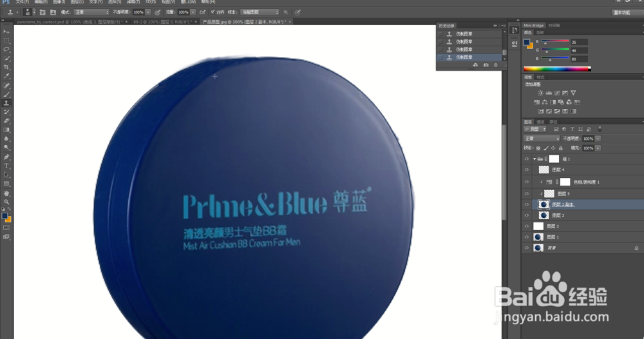Select the Move tool in the toolbox
The width and height of the screenshot is (644, 339).
tap(6, 32)
